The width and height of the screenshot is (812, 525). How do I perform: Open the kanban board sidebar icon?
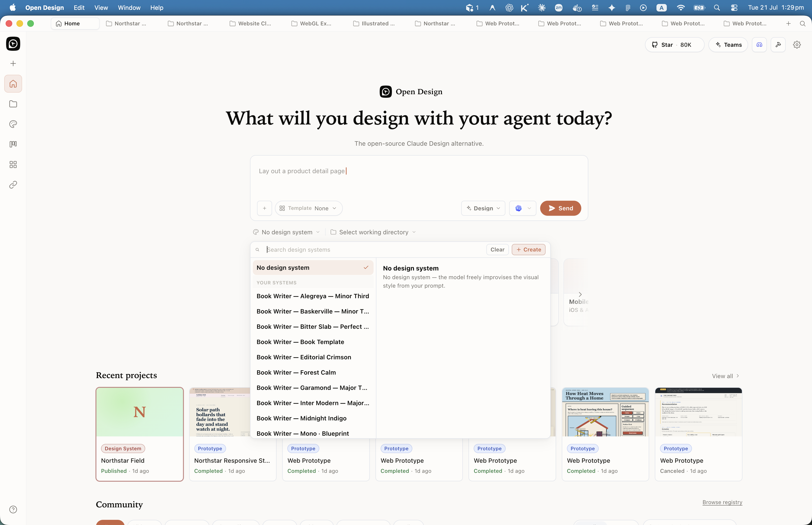[x=13, y=144]
